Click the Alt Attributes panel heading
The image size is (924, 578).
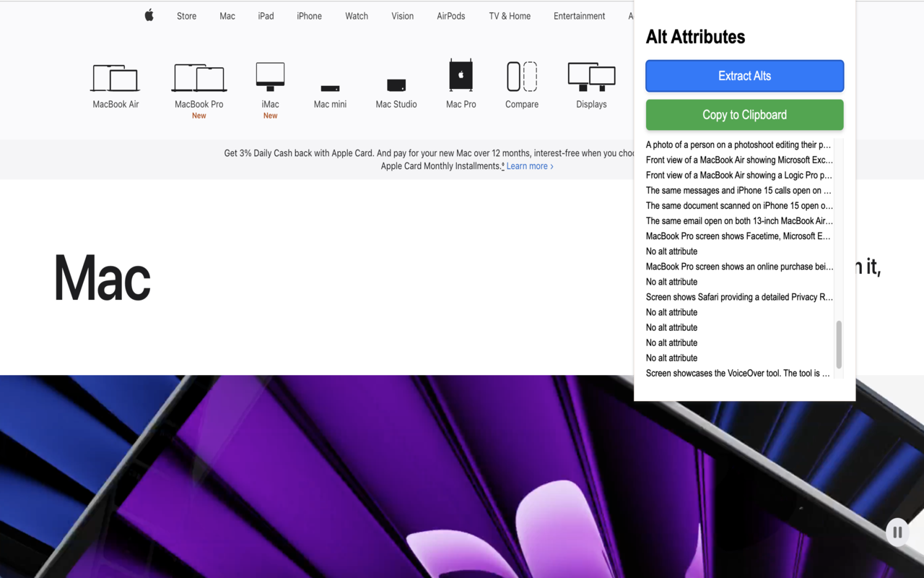point(695,37)
